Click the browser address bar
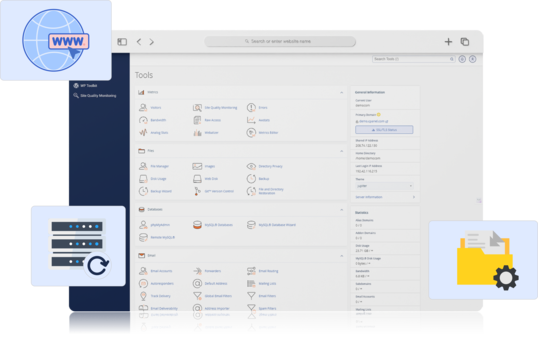Image resolution: width=538 pixels, height=363 pixels. [280, 41]
